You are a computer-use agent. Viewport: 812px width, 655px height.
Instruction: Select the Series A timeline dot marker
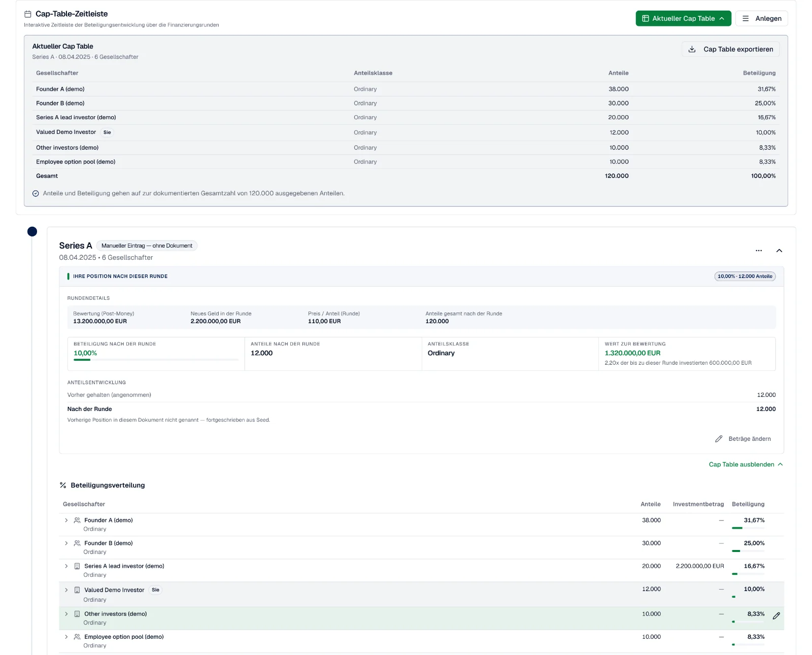(x=32, y=232)
